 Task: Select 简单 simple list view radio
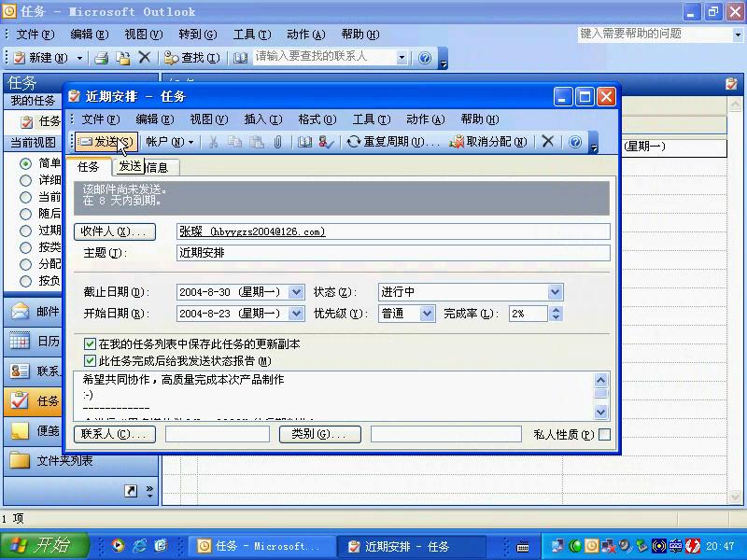click(x=26, y=164)
